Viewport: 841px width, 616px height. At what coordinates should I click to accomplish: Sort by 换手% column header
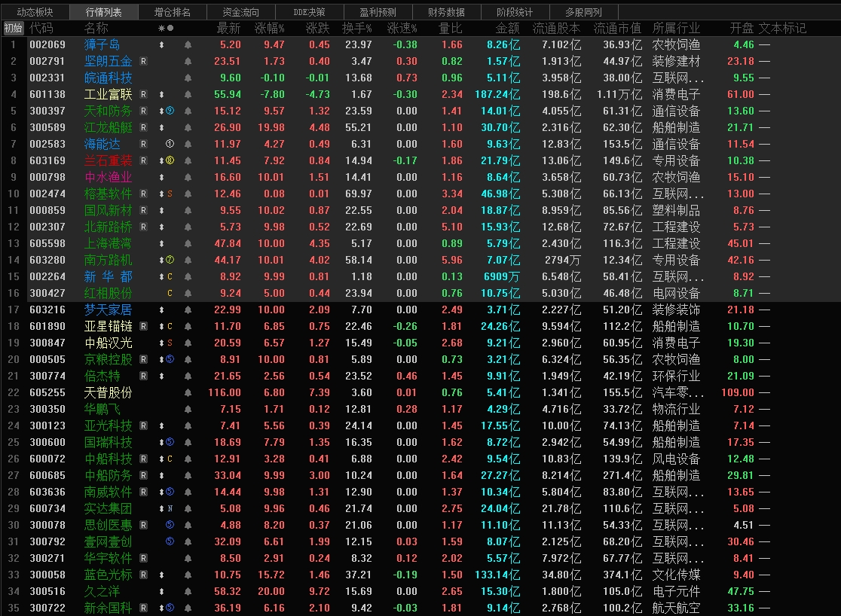[x=356, y=28]
